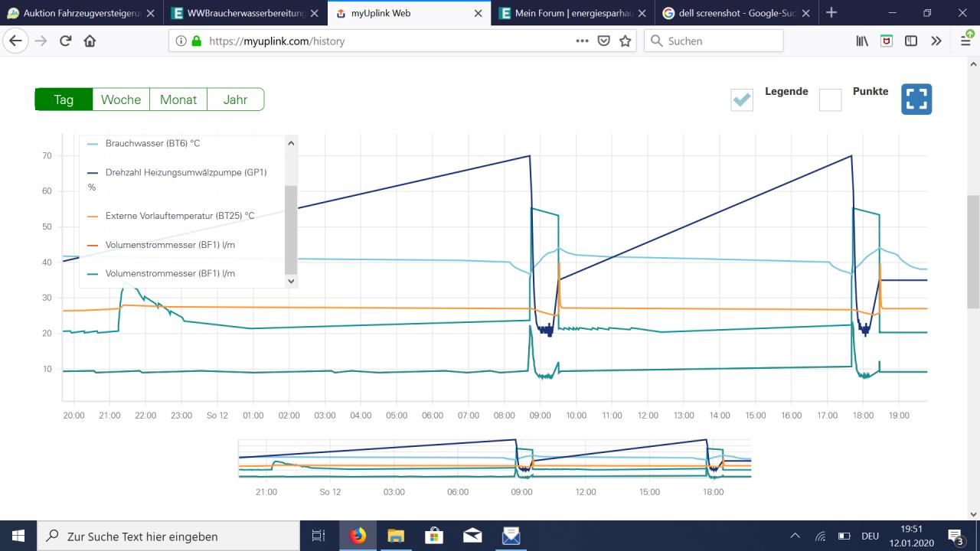The width and height of the screenshot is (980, 551).
Task: Click Drehzahl Heizungsumwälzpumpe (GP1) legend entry
Action: 177,179
